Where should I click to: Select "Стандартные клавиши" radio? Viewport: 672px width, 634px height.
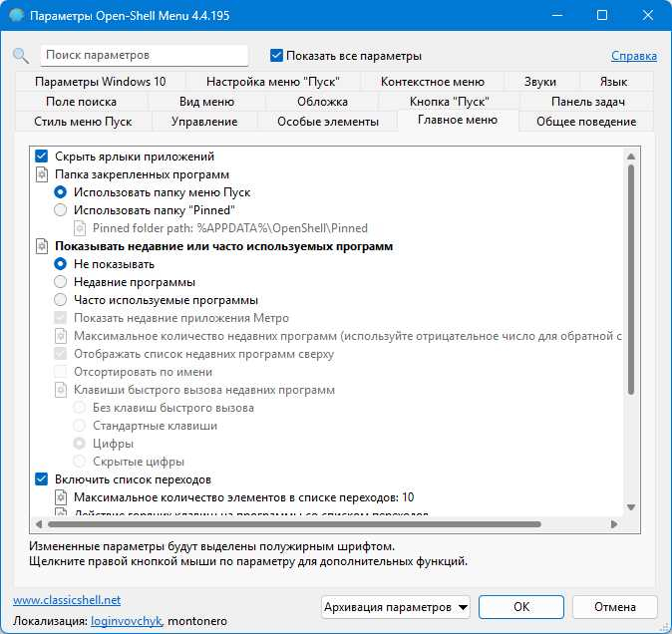[x=80, y=426]
